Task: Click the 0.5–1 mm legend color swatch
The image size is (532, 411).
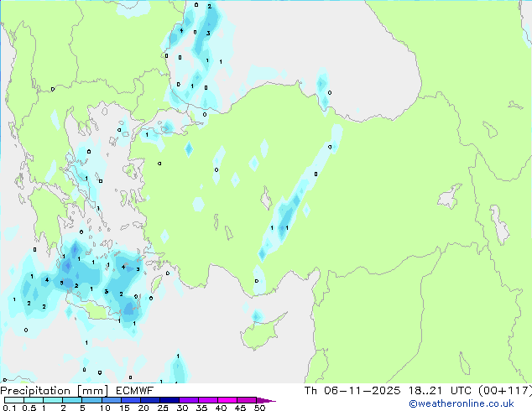Action: pyautogui.click(x=34, y=400)
